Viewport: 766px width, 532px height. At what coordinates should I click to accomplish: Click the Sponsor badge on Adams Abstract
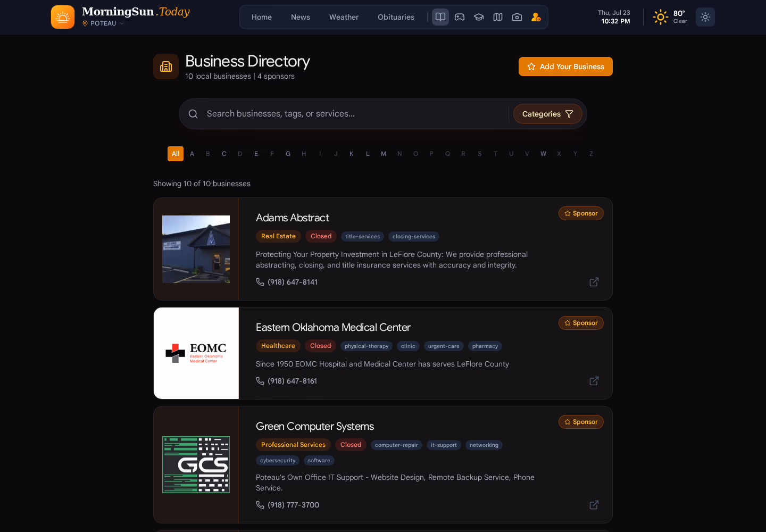click(581, 213)
